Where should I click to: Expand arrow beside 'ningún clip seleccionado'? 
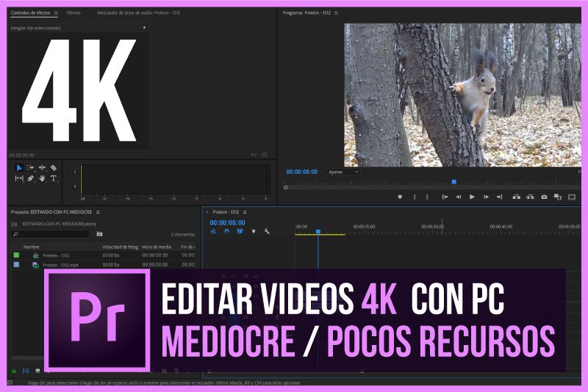(x=144, y=28)
